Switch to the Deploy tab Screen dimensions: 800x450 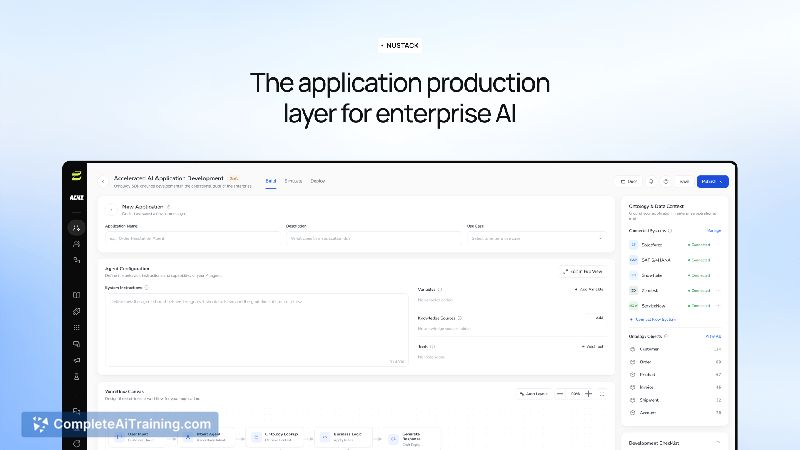tap(318, 181)
